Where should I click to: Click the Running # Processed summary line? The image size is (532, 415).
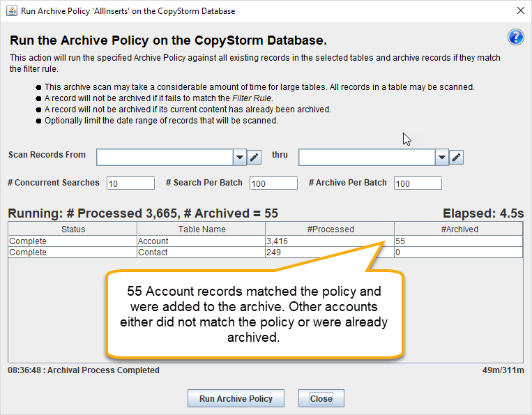(143, 213)
